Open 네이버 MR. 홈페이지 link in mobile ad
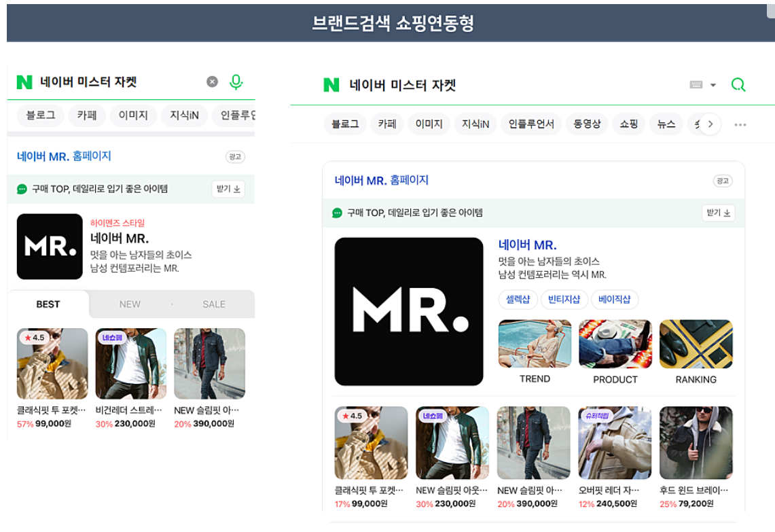This screenshot has width=775, height=532. coord(65,156)
